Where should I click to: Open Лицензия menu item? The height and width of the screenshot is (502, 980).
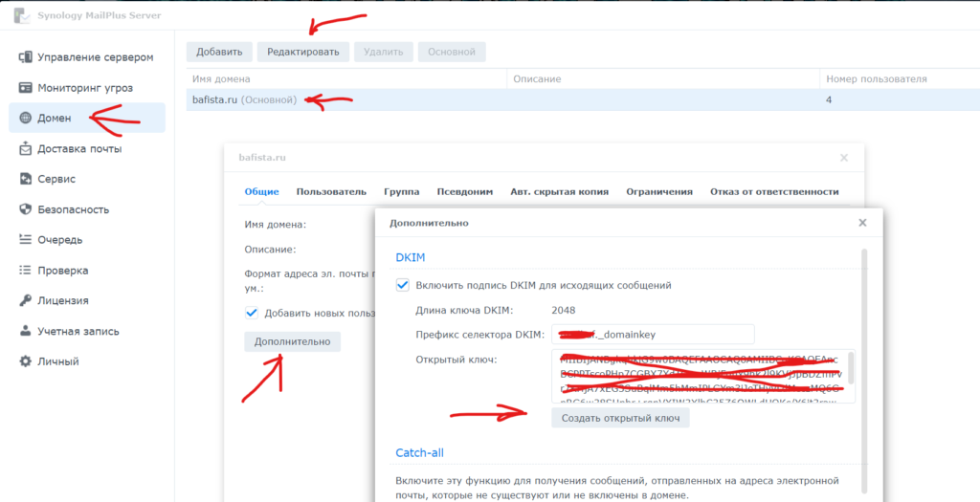87,300
